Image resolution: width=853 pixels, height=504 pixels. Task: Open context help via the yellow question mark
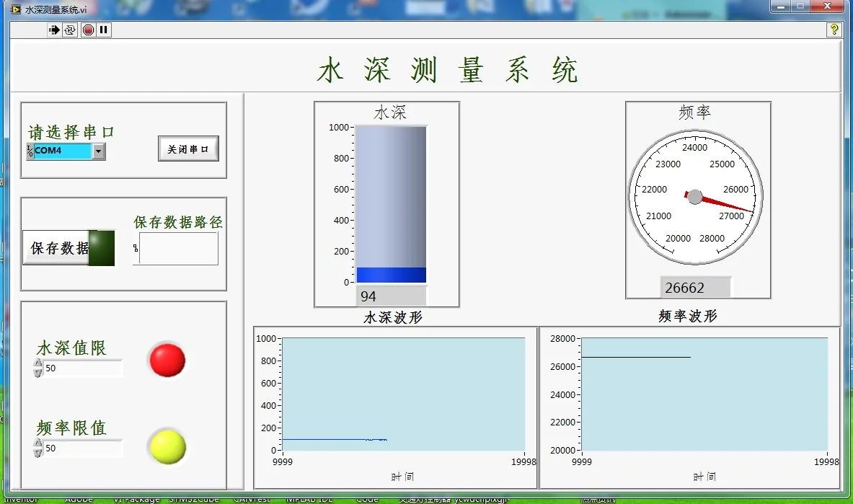click(x=834, y=30)
